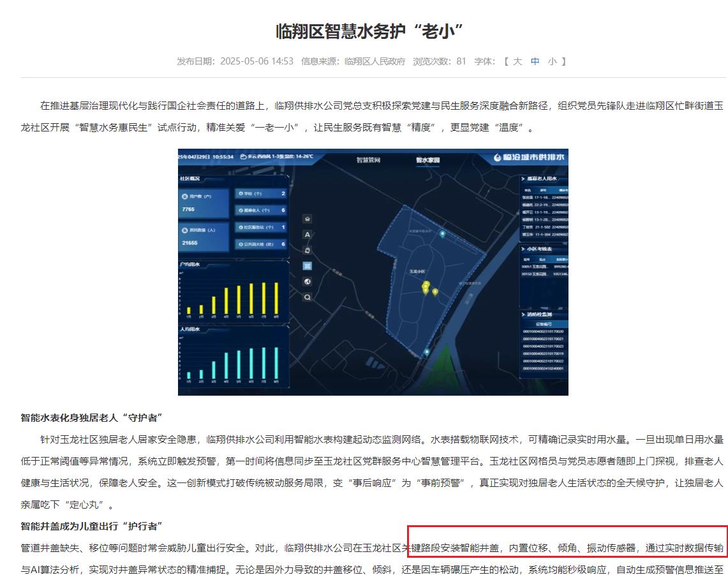Click the 居民数量 icon in community overview

coord(184,230)
